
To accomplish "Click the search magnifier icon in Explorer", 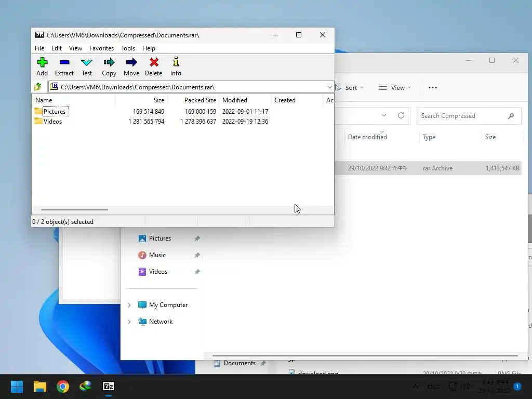I will point(511,116).
